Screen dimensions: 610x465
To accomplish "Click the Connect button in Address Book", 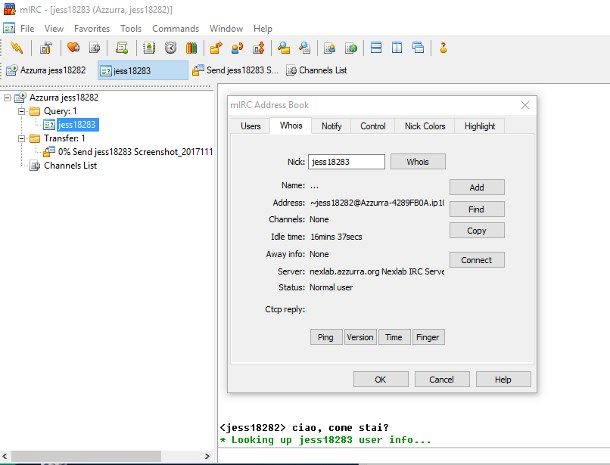I will [477, 260].
